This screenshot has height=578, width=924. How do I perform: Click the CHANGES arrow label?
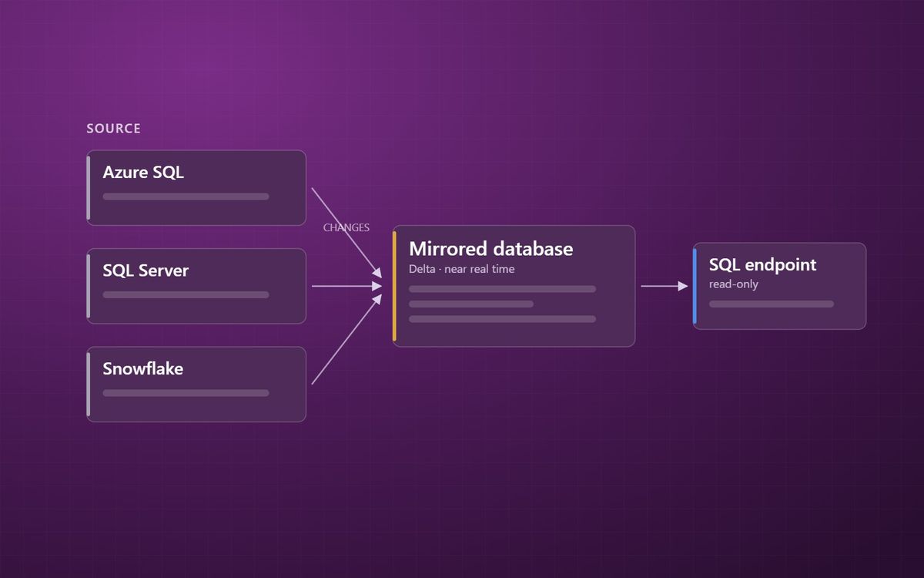point(346,227)
